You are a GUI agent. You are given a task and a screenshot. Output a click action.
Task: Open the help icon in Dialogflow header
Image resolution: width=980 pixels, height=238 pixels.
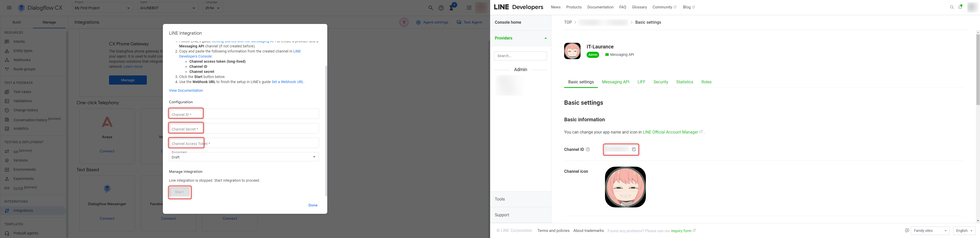(441, 8)
